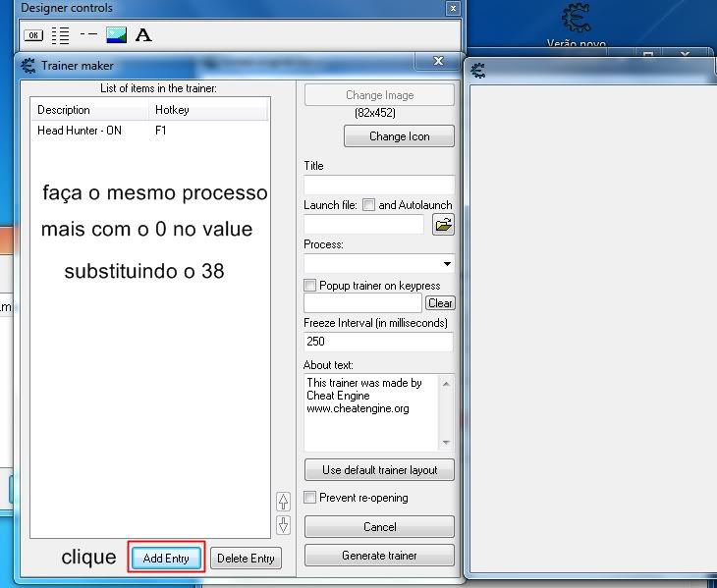
Task: Select the separator line control icon
Action: [88, 35]
